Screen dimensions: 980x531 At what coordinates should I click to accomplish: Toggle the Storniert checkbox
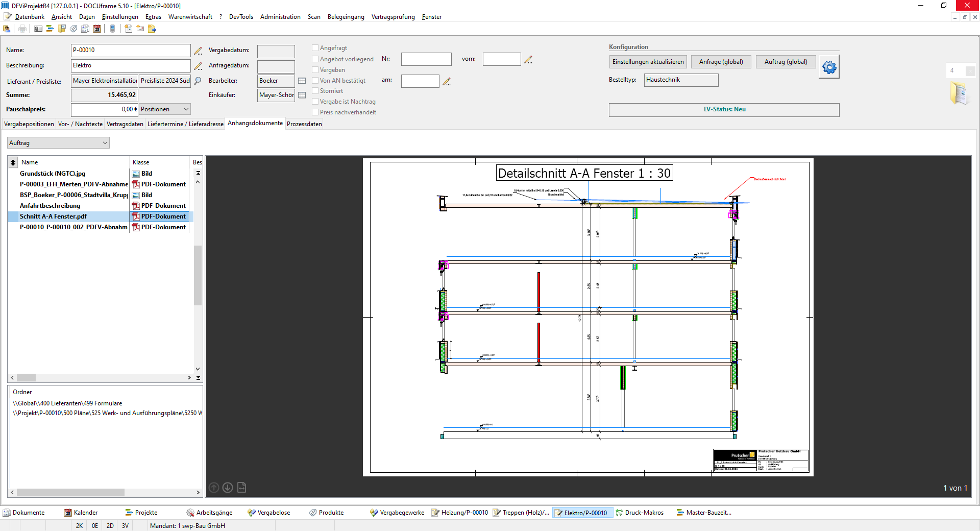click(x=315, y=91)
